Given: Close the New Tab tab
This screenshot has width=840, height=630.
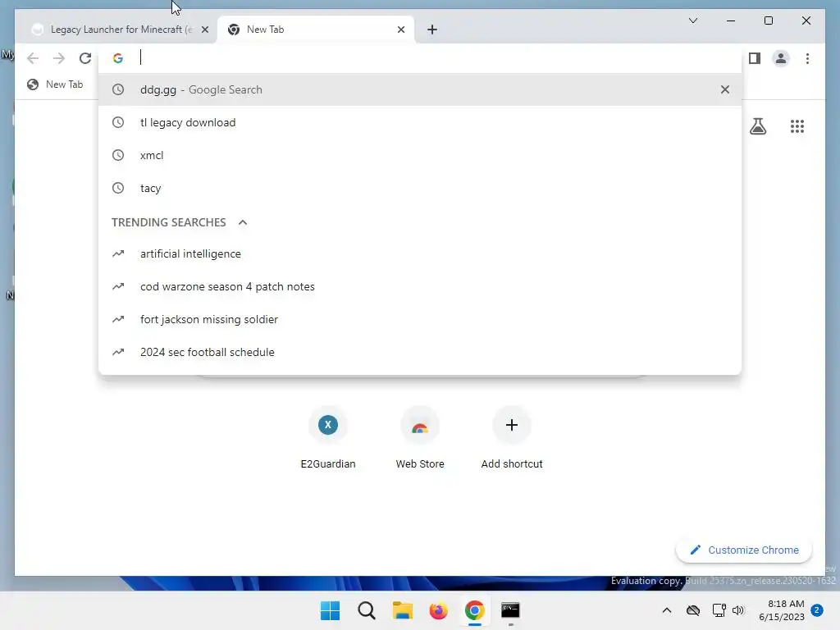Looking at the screenshot, I should (400, 30).
